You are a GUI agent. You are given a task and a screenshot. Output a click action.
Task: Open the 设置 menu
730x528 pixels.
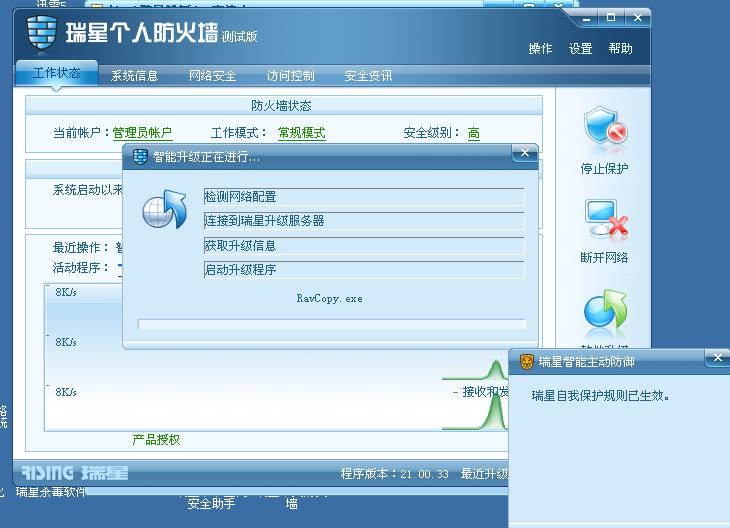pyautogui.click(x=580, y=48)
